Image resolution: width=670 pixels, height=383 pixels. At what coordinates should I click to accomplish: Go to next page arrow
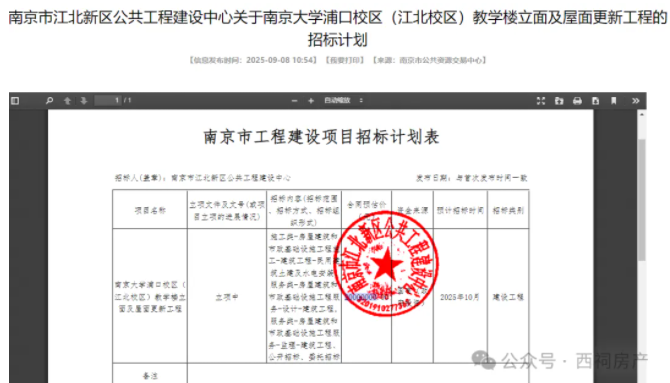pyautogui.click(x=84, y=101)
